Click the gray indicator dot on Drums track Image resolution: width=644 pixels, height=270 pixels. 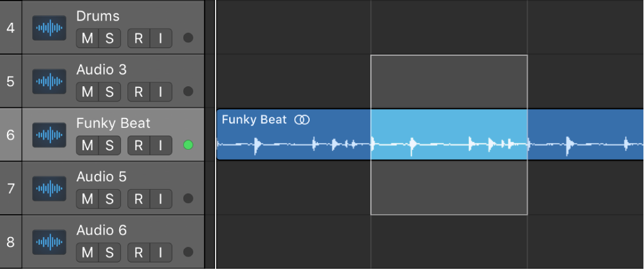click(188, 38)
